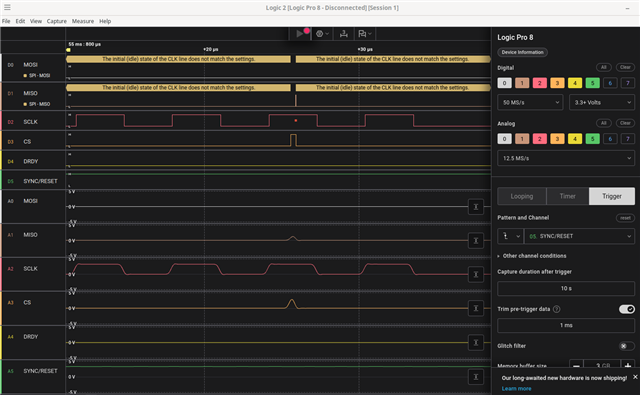Open the hamburger menu in the title bar
Image resolution: width=640 pixels, height=395 pixels.
point(7,7)
